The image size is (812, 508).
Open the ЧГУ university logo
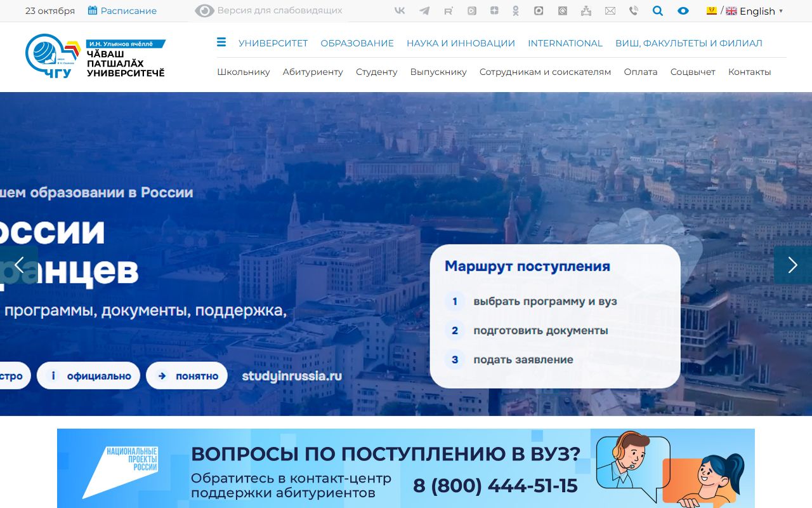(x=53, y=56)
